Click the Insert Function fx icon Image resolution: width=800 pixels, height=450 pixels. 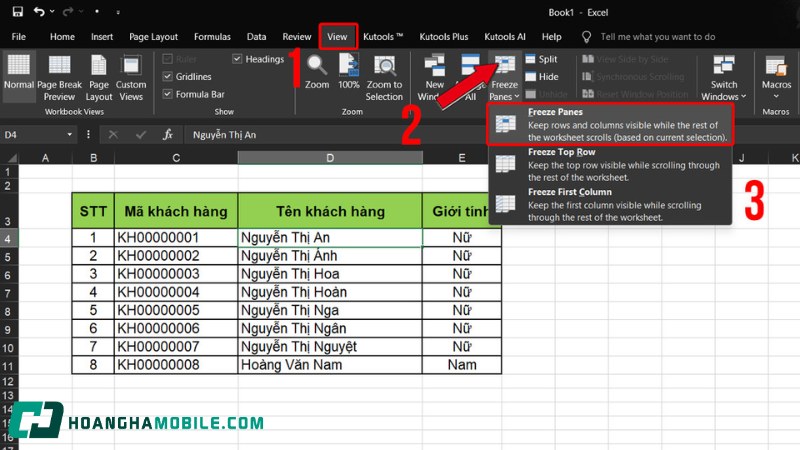point(167,135)
